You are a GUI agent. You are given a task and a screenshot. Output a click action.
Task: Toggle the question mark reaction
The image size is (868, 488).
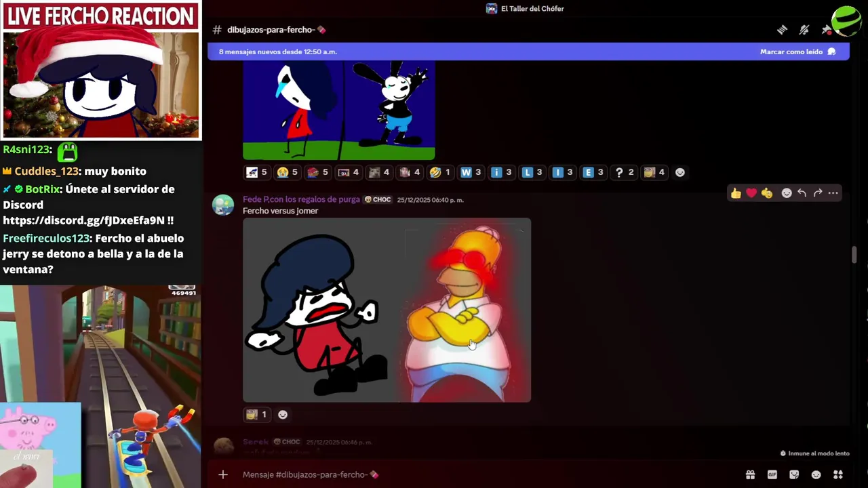[624, 172]
